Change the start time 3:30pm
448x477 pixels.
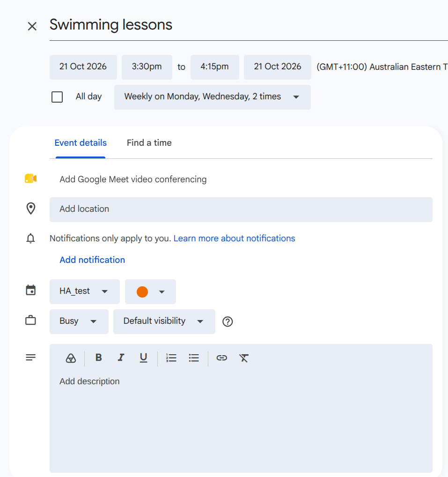147,67
